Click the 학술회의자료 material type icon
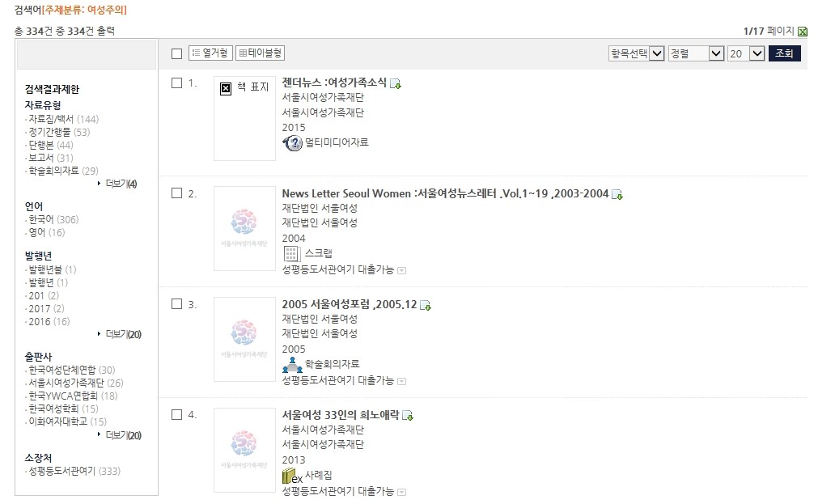818x504 pixels. click(292, 365)
